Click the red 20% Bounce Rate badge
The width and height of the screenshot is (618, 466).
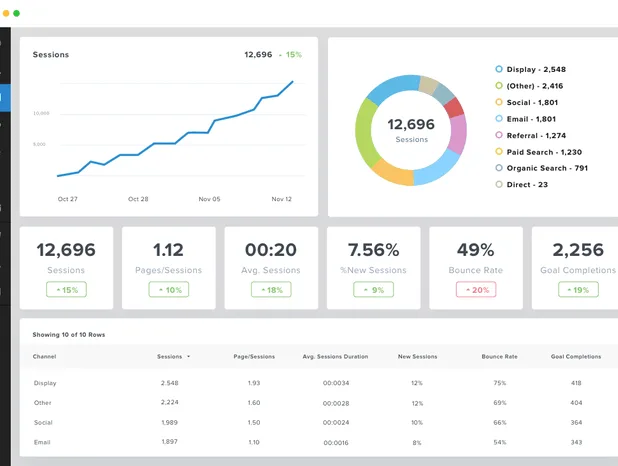click(x=476, y=290)
